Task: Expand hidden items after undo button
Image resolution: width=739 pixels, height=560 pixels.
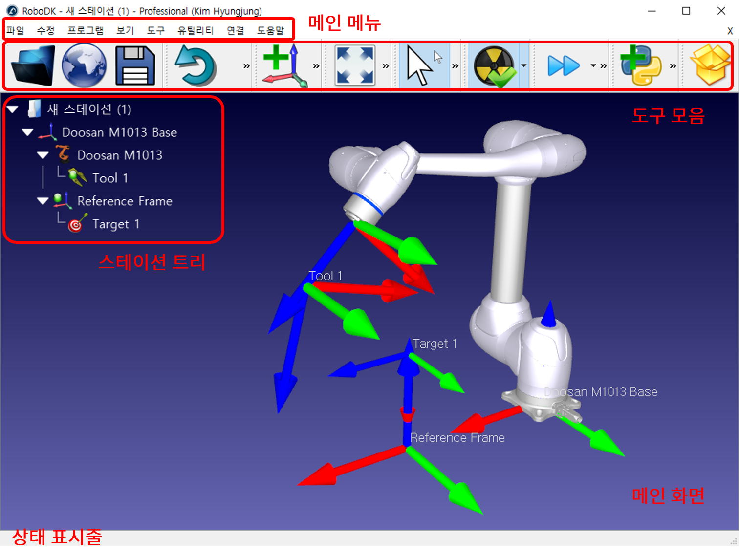Action: (x=246, y=66)
